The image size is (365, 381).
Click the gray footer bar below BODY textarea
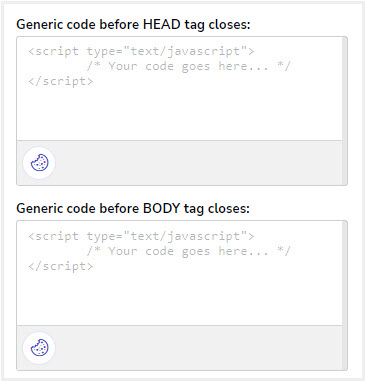tap(179, 348)
